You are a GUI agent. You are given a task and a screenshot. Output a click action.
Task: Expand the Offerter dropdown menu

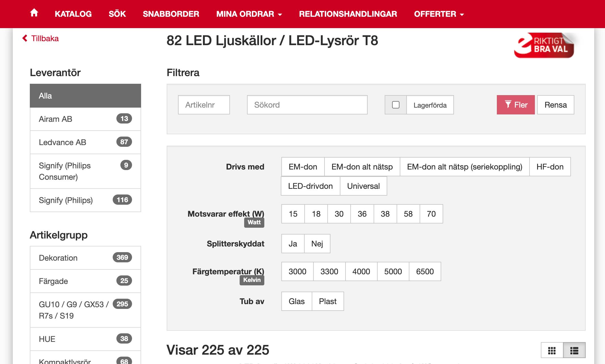pyautogui.click(x=439, y=14)
